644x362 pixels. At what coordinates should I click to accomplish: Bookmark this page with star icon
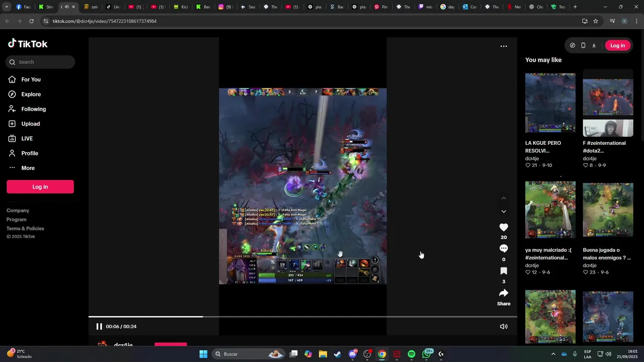pyautogui.click(x=596, y=21)
